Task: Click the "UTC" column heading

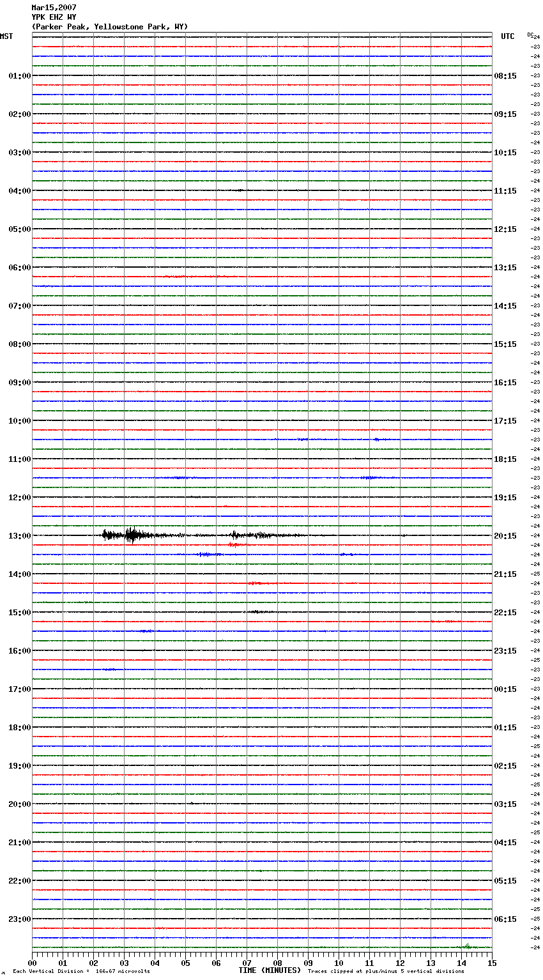Action: click(508, 36)
